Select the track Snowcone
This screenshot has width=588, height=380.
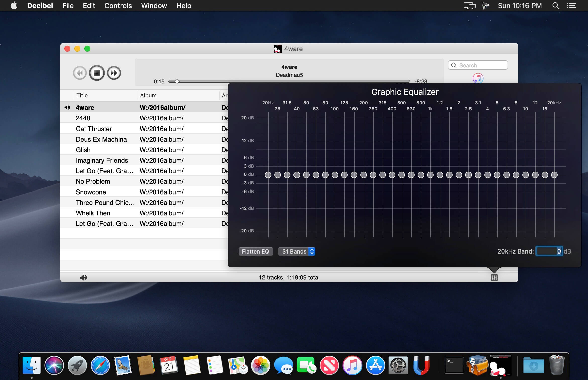(x=144, y=192)
